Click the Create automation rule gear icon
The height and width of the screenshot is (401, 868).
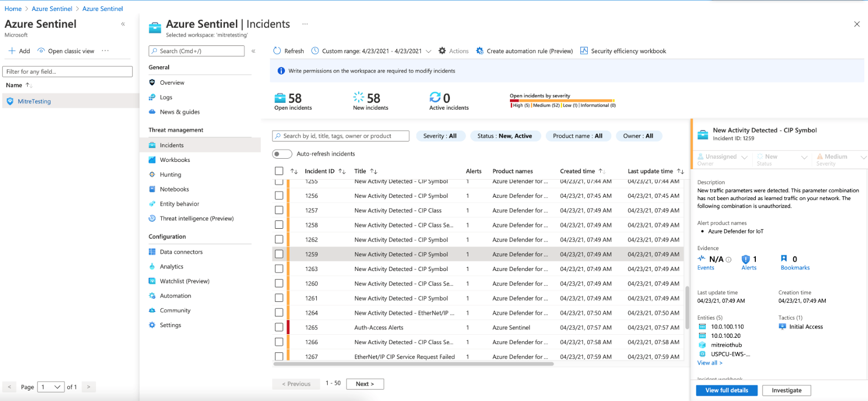coord(480,51)
